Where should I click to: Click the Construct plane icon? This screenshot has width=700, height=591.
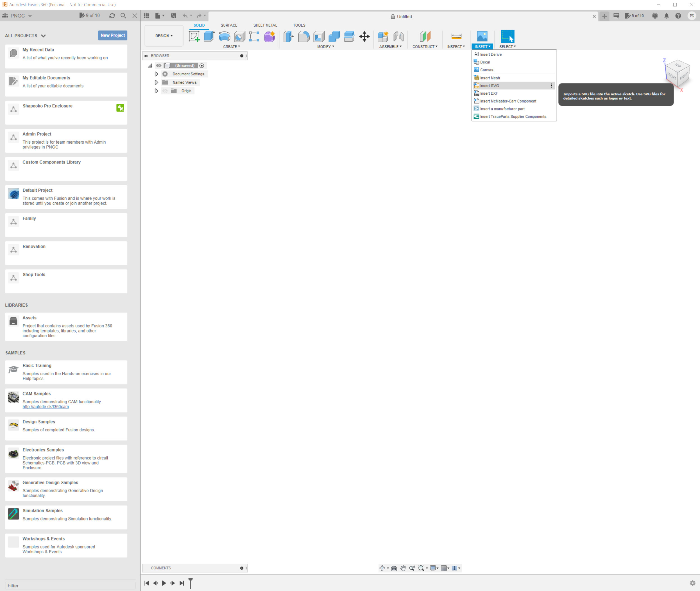click(x=425, y=36)
